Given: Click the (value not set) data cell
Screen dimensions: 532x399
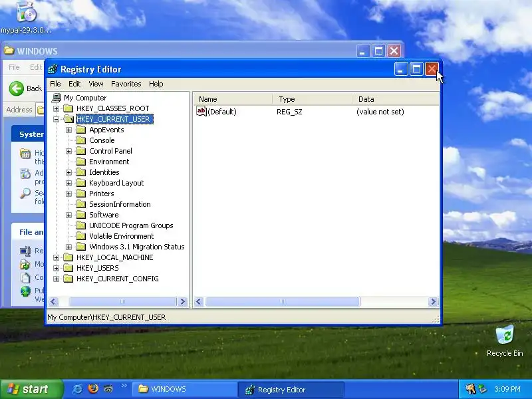Looking at the screenshot, I should click(380, 112).
